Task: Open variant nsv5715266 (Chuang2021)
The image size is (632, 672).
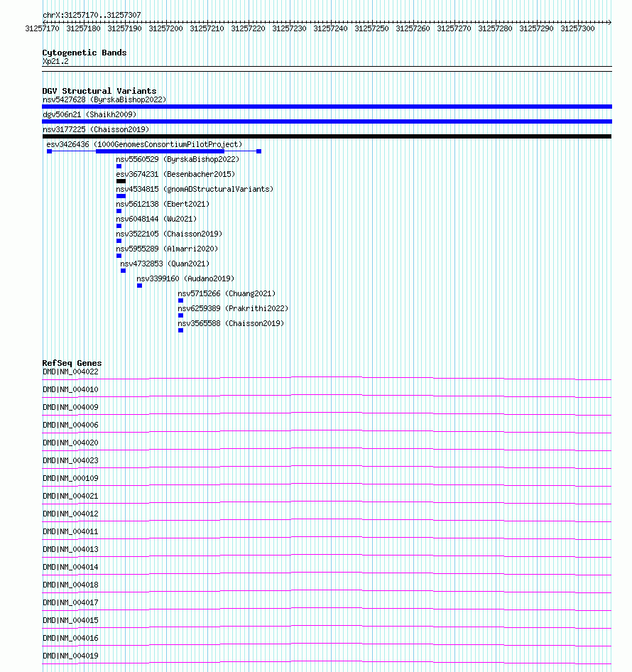Action: coord(227,293)
